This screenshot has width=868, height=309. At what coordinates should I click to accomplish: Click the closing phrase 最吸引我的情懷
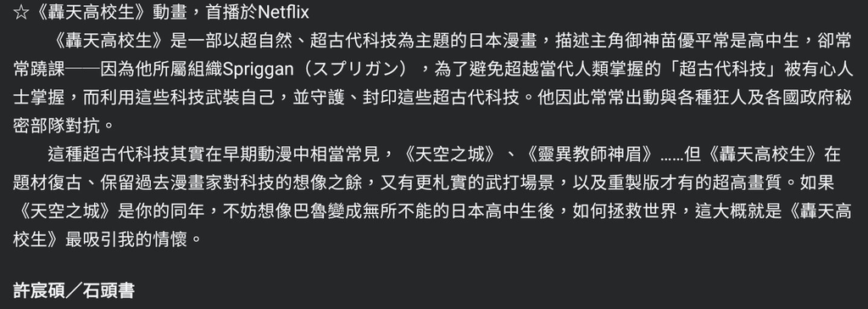click(x=126, y=240)
